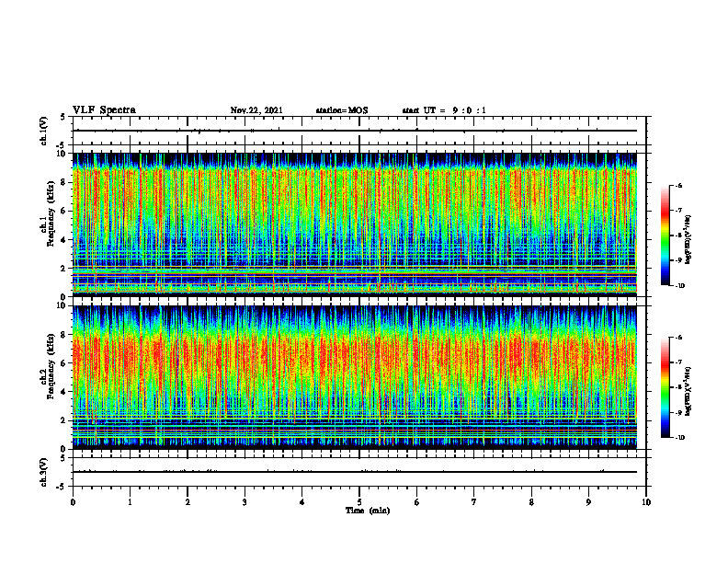Image resolution: width=728 pixels, height=563 pixels.
Task: Click the "-8" value on ch.2 color bar
Action: (678, 388)
